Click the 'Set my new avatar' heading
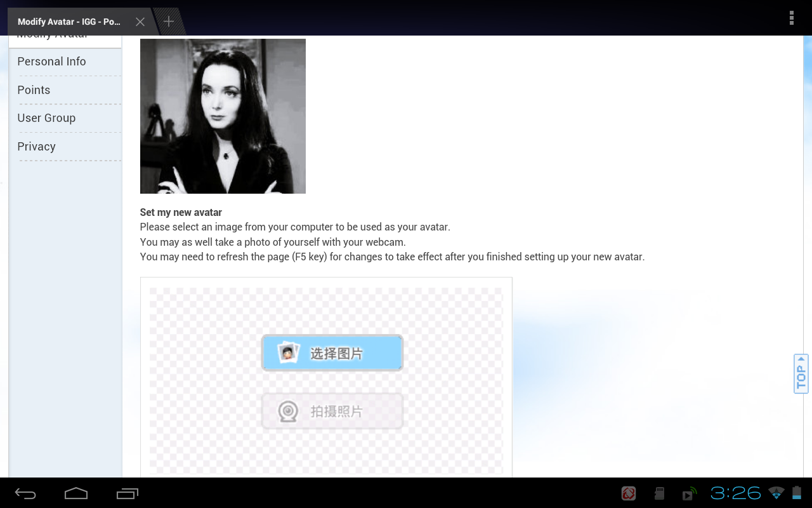The height and width of the screenshot is (508, 812). [181, 212]
